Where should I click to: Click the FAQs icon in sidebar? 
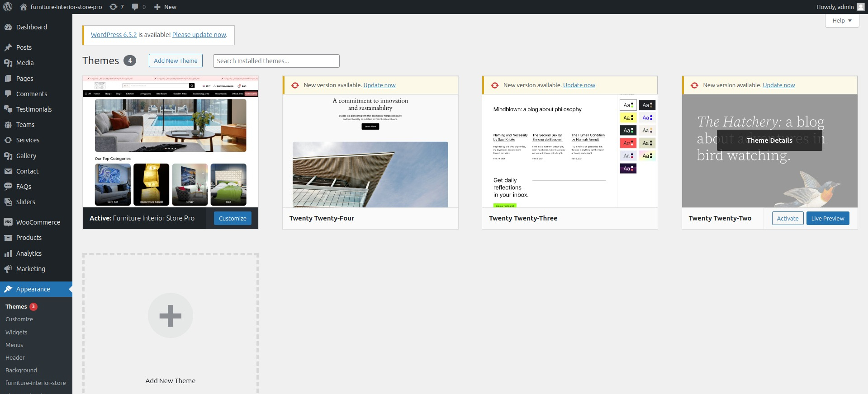pos(8,186)
